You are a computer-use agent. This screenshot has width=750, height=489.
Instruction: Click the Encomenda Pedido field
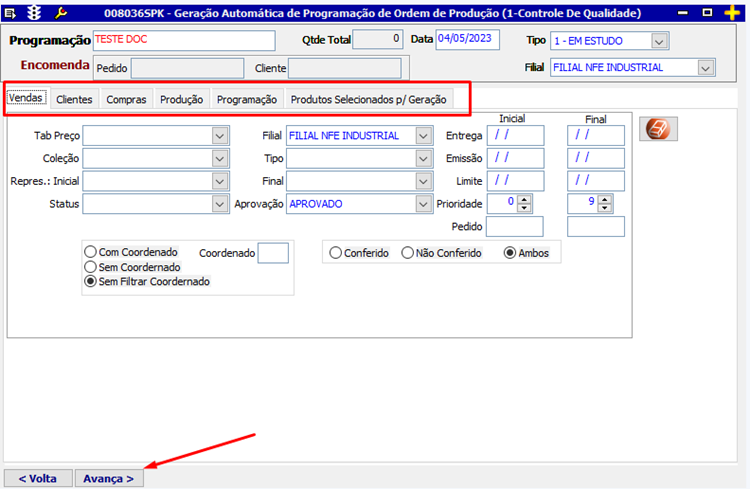pyautogui.click(x=188, y=68)
